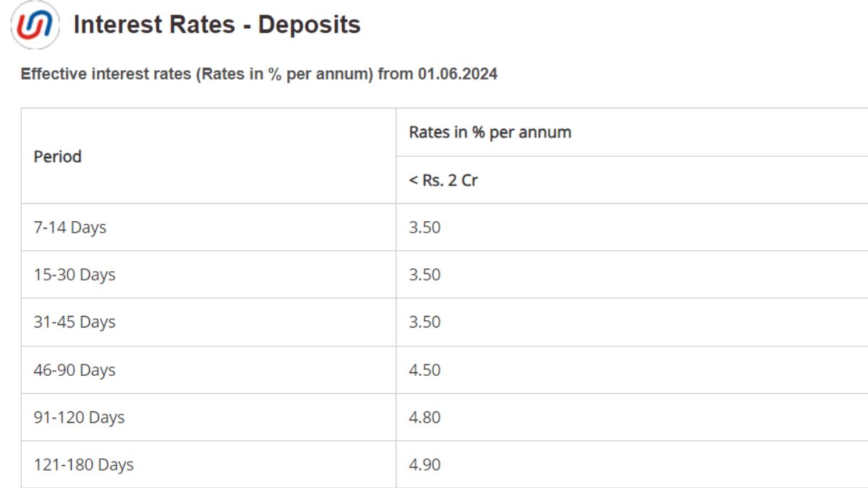Select the Period column header
Screen dimensions: 868x488
(57, 156)
